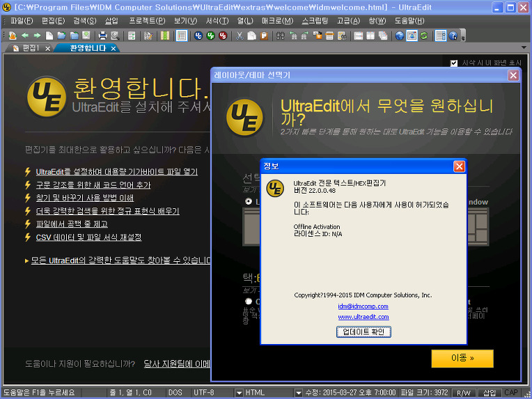Open the encoding dropdown arrow next to UTF-8
Viewport: 532px width, 399px height.
click(240, 393)
